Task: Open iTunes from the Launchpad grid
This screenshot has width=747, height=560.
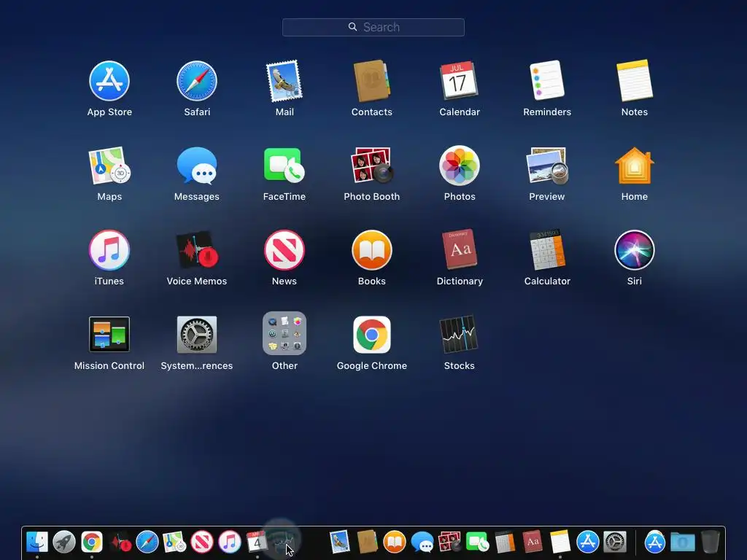Action: 109,250
